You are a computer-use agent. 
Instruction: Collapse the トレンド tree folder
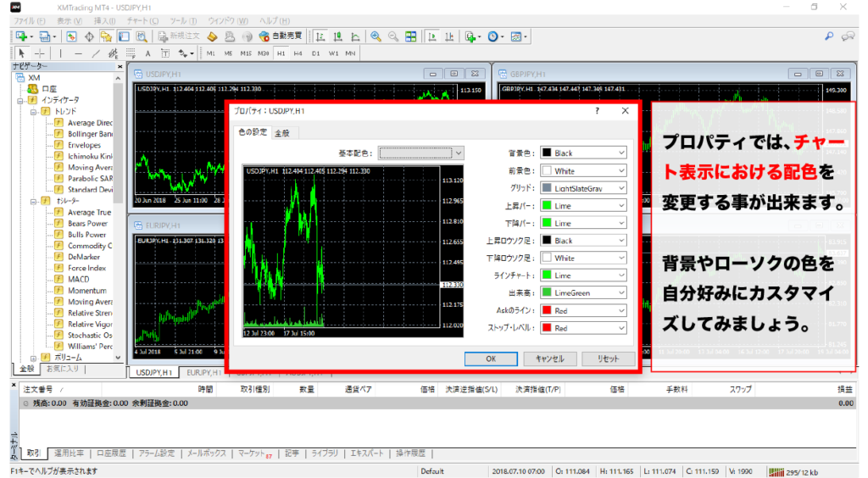coord(33,112)
